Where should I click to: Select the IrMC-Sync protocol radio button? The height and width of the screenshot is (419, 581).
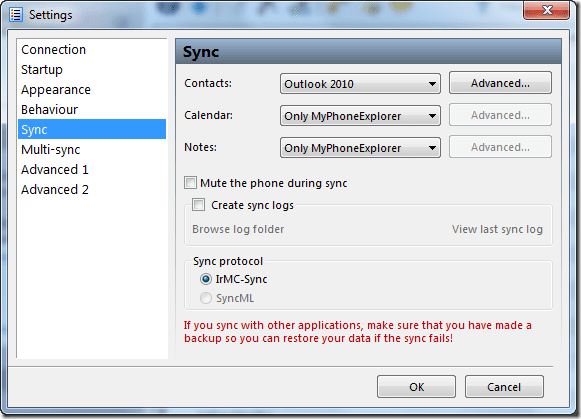tap(206, 279)
